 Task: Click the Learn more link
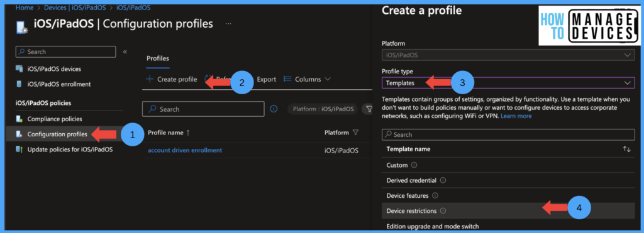pyautogui.click(x=516, y=116)
